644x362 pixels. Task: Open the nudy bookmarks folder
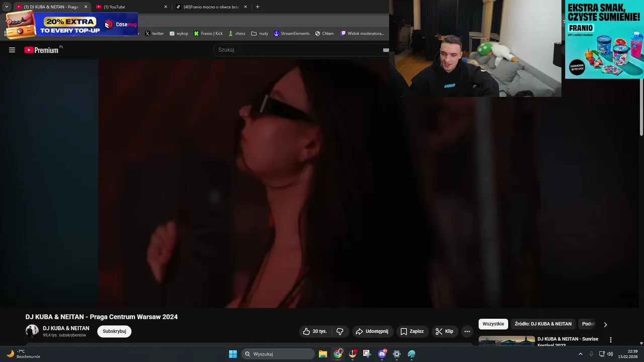[x=260, y=34]
